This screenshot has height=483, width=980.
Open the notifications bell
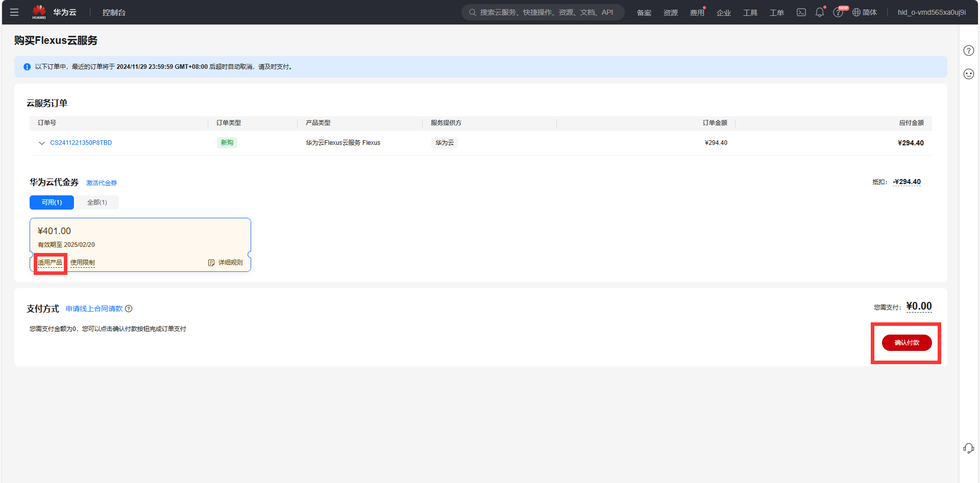tap(819, 12)
